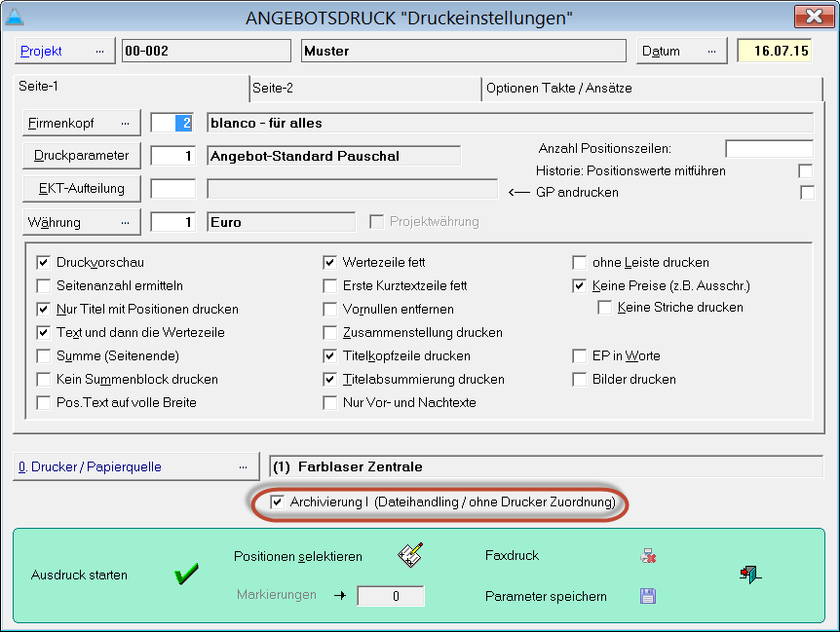
Task: Click the yellow date field 16.07.15
Action: pos(774,51)
